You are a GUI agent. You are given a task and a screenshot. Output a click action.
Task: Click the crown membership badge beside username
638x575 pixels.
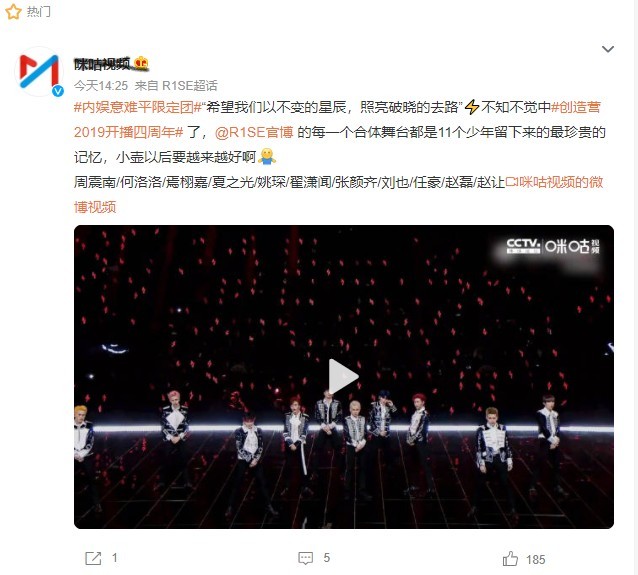click(142, 63)
